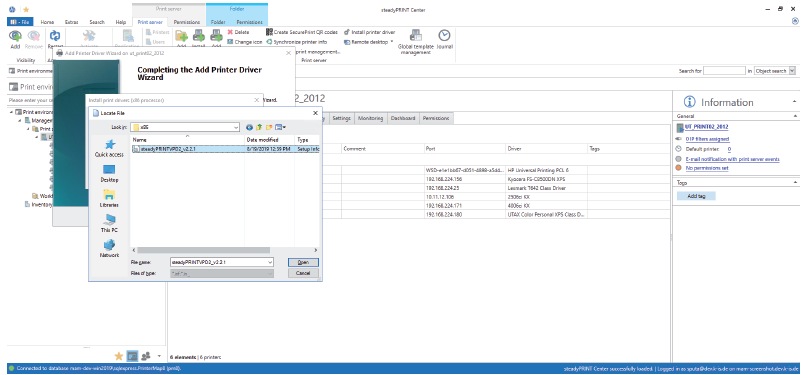Select This PC in Locate File sidebar
803x375 pixels.
point(109,224)
